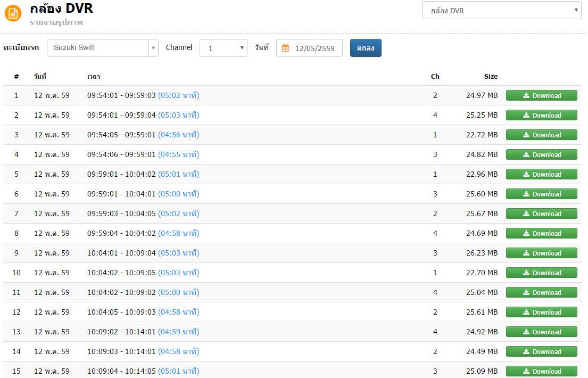Download row 12 recording, 25.61 MB
The width and height of the screenshot is (588, 378).
pyautogui.click(x=541, y=313)
